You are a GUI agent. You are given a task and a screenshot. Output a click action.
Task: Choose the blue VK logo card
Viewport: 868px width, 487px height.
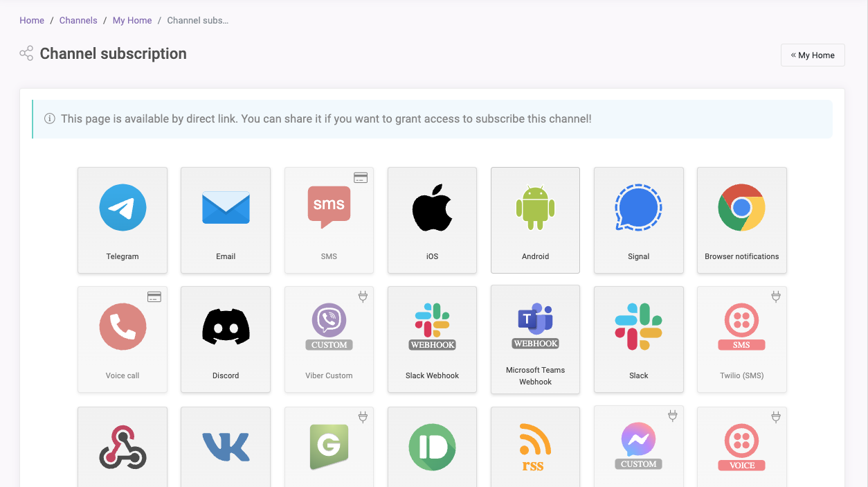(x=226, y=447)
